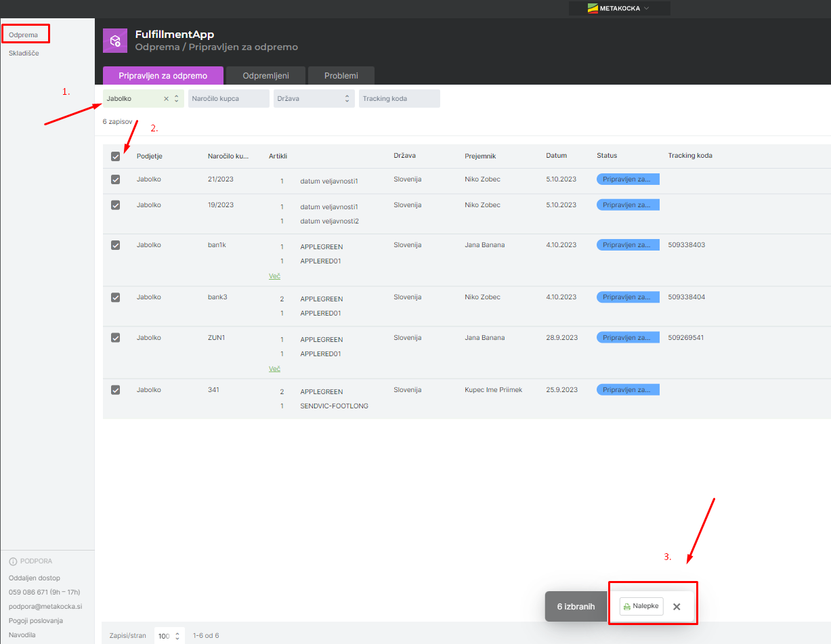Image resolution: width=831 pixels, height=644 pixels.
Task: Click the podpora@metakocka.si email link
Action: [x=45, y=607]
